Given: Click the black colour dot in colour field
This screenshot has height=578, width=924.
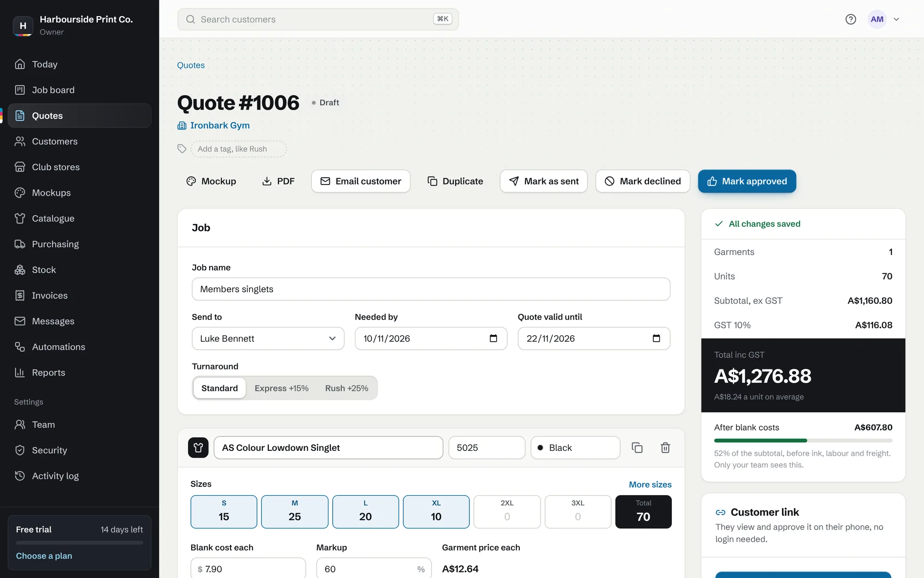Looking at the screenshot, I should click(x=540, y=448).
